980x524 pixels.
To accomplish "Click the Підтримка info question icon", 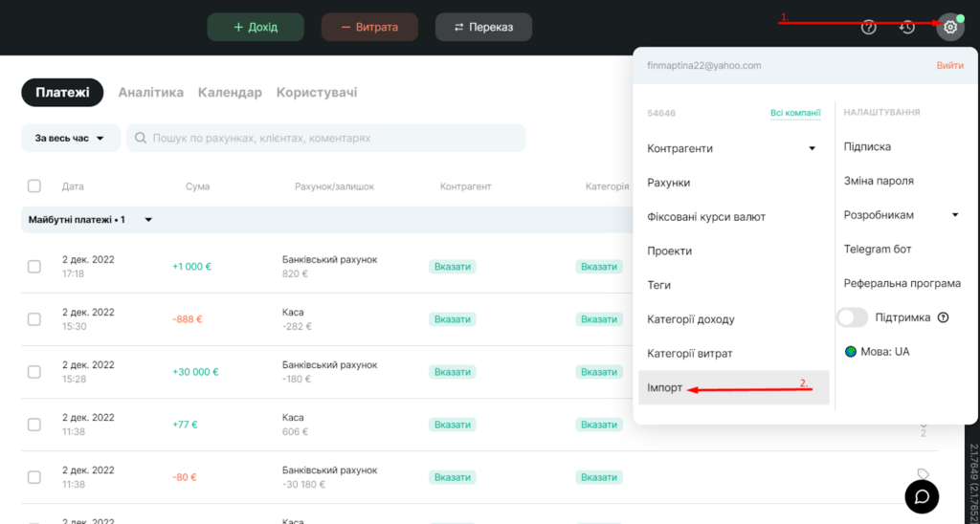I will [x=943, y=317].
